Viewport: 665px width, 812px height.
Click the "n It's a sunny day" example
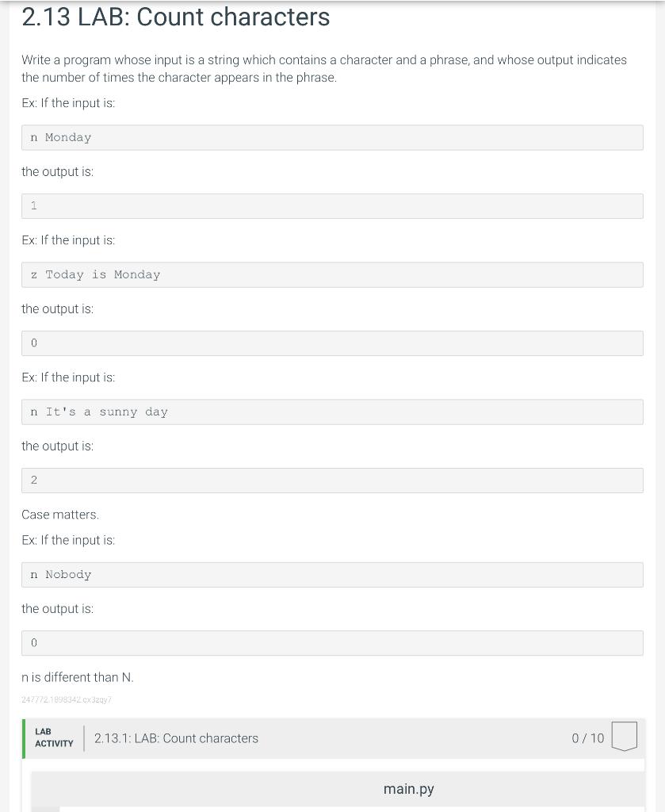[x=332, y=412]
